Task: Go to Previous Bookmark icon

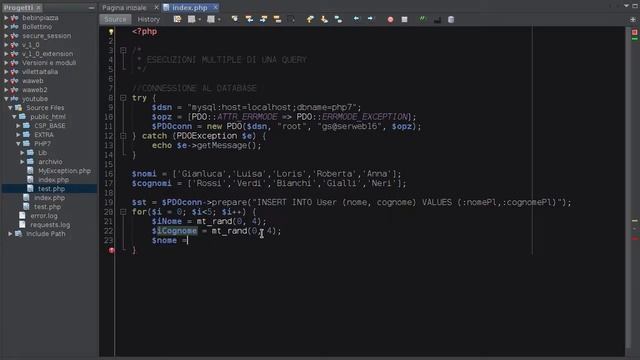Action: pos(310,19)
